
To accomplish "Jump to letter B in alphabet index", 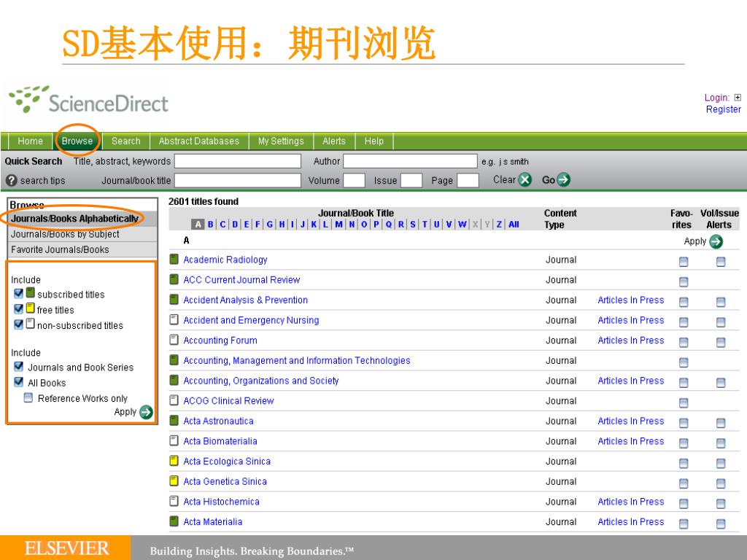I will click(210, 225).
